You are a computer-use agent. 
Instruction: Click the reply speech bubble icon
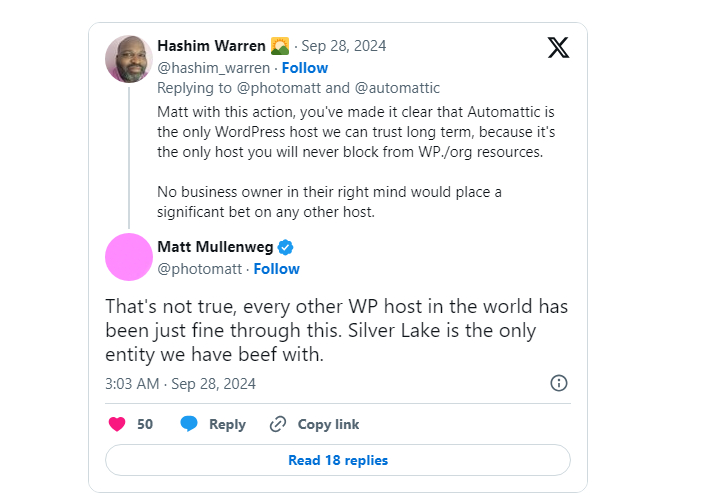pyautogui.click(x=189, y=424)
